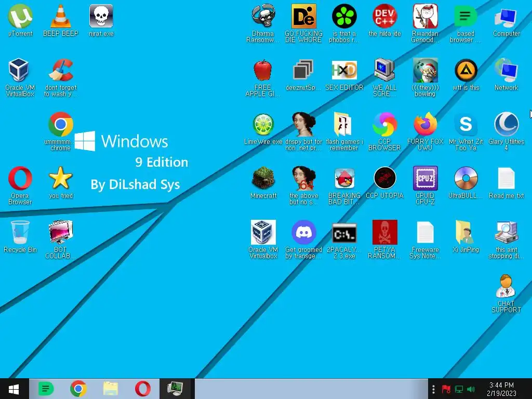This screenshot has height=399, width=532.
Task: Launch Opera from the taskbar
Action: coord(143,389)
